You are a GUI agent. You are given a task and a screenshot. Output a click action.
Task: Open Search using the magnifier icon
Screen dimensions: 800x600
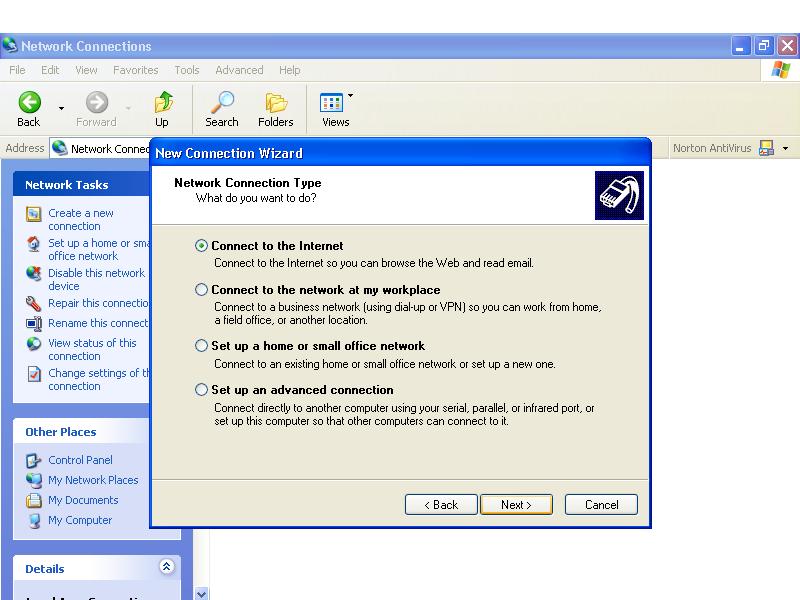pyautogui.click(x=222, y=102)
